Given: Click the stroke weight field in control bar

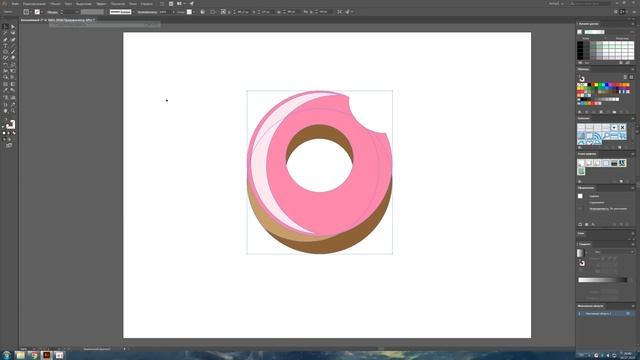Looking at the screenshot, I should click(69, 12).
